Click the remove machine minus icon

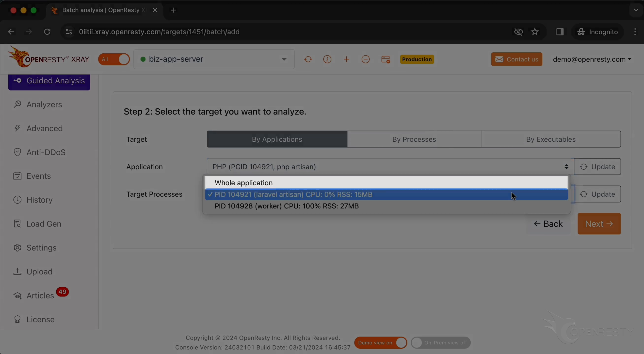pyautogui.click(x=366, y=59)
